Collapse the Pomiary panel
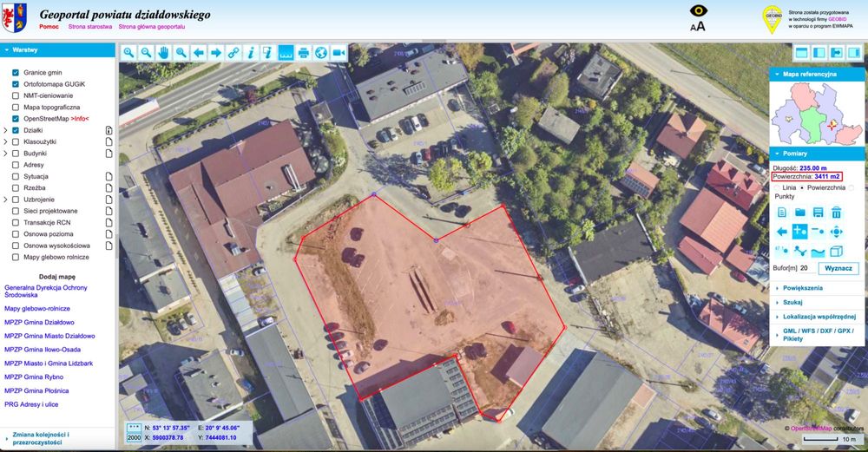 [816, 154]
